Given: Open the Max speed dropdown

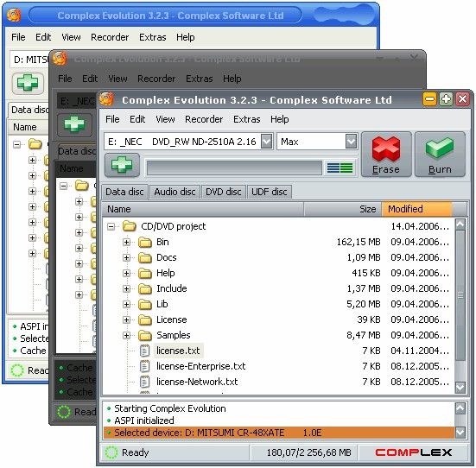Looking at the screenshot, I should coord(351,142).
